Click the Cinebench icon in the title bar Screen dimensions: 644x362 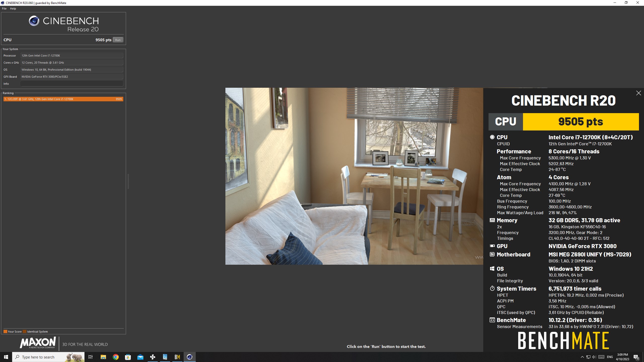point(3,3)
